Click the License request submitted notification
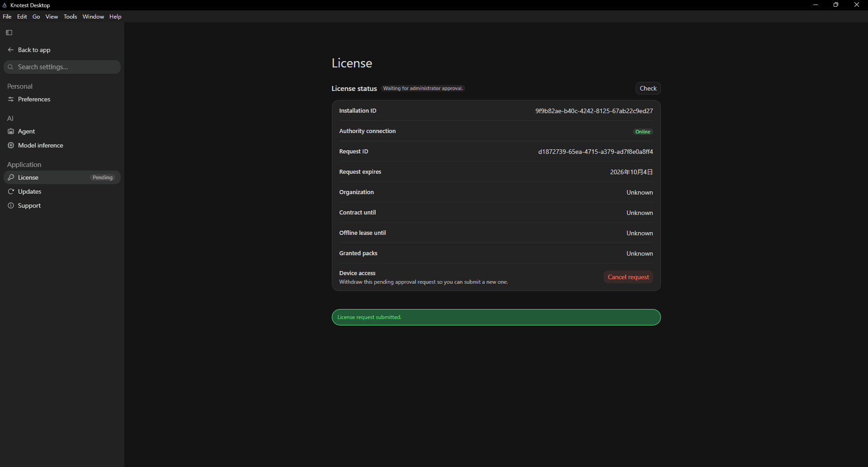 [496, 317]
